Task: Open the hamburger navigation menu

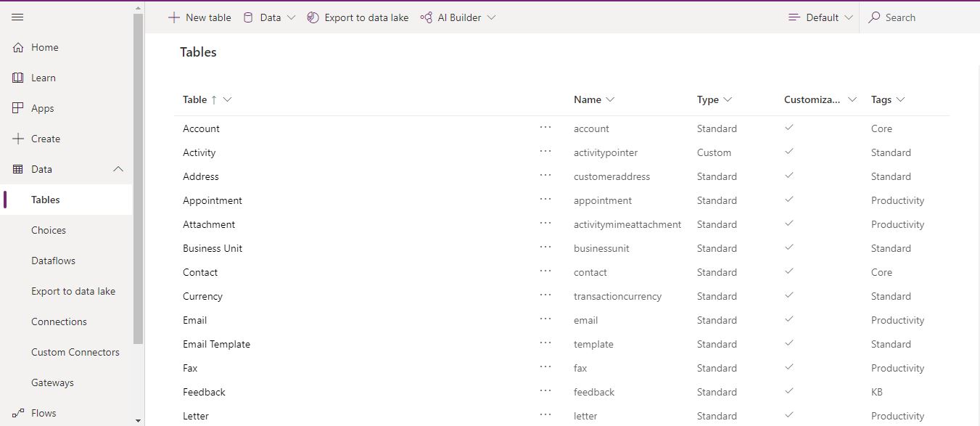Action: coord(17,17)
